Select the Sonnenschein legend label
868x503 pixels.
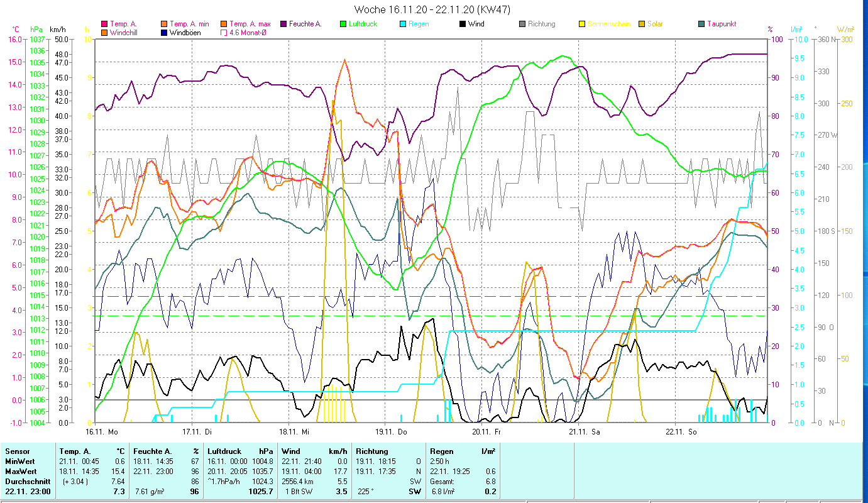click(x=608, y=24)
